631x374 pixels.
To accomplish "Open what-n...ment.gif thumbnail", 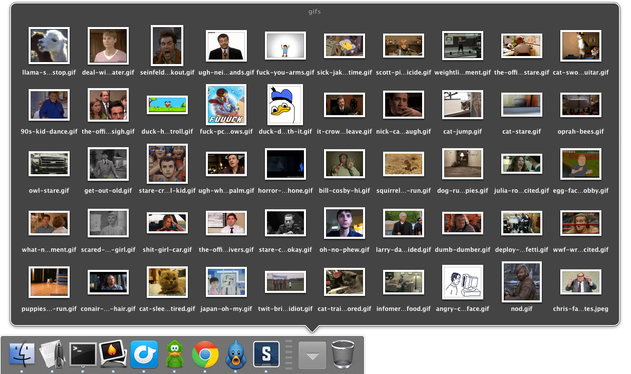I will click(49, 223).
